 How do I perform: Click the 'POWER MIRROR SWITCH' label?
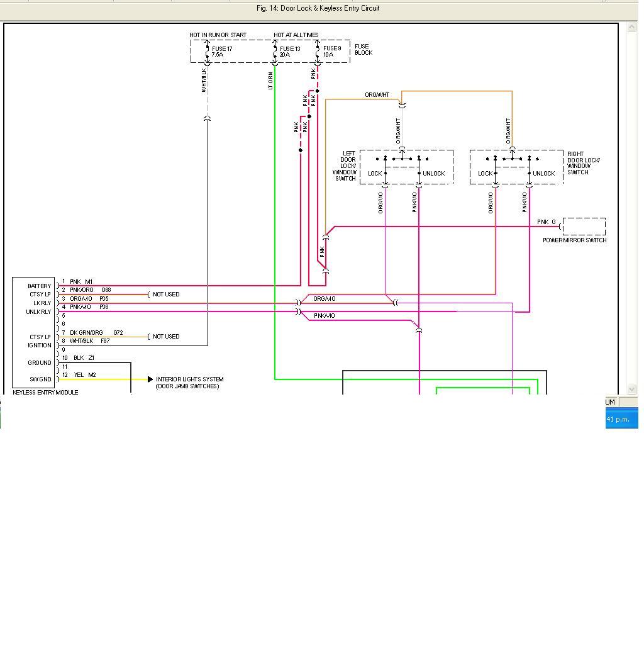point(574,240)
